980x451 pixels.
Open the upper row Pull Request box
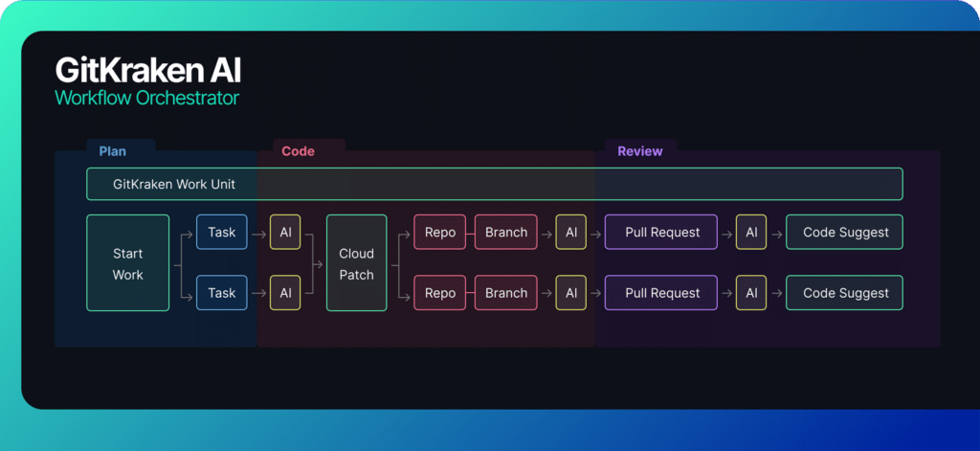661,232
